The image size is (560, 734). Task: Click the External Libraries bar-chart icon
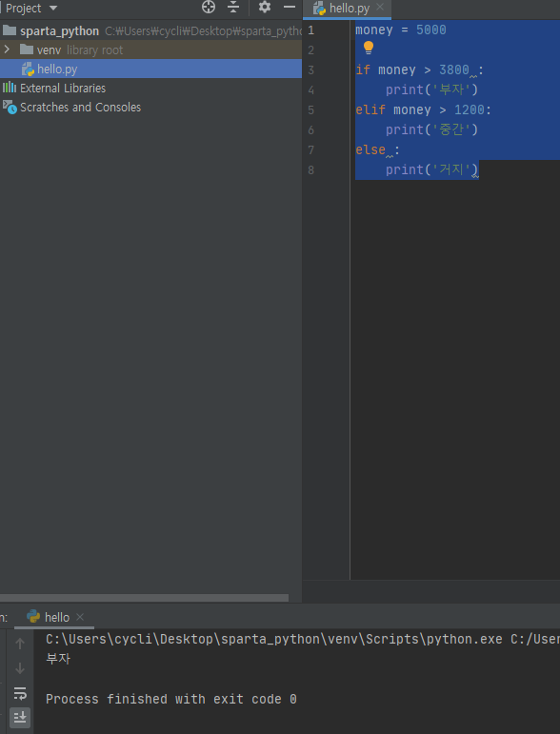10,88
